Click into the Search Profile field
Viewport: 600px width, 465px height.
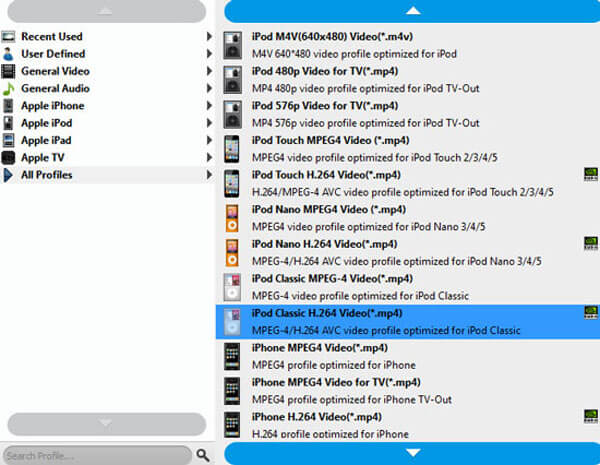pyautogui.click(x=97, y=455)
